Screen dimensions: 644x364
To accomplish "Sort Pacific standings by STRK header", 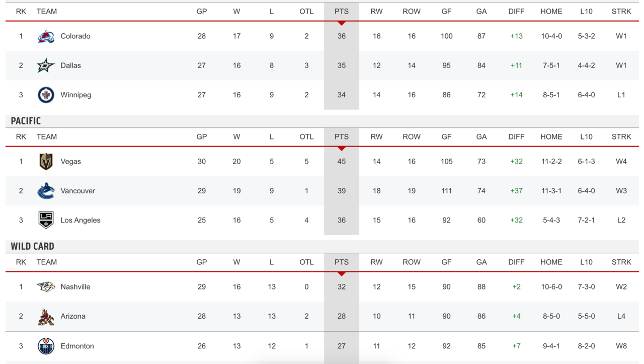I will coord(621,137).
